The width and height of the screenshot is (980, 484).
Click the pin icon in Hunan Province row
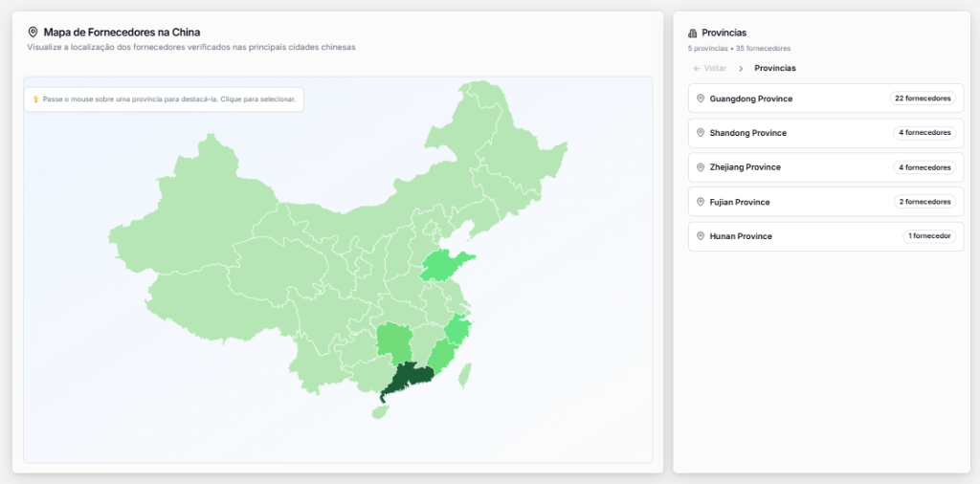coord(700,236)
